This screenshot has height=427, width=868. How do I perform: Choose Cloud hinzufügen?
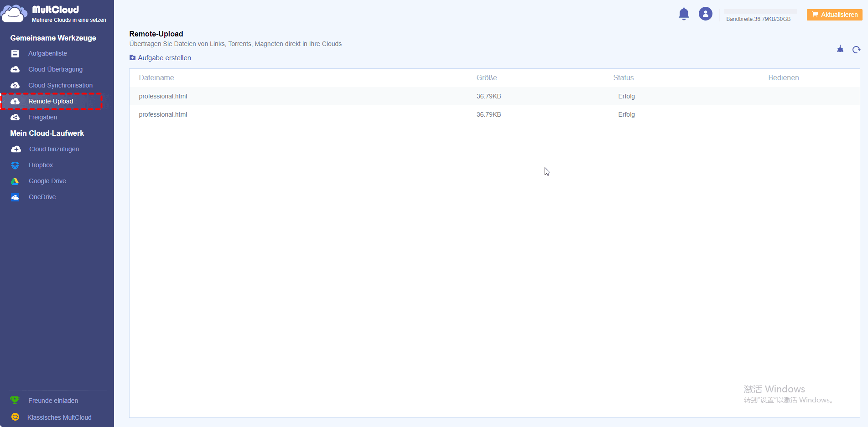point(54,149)
